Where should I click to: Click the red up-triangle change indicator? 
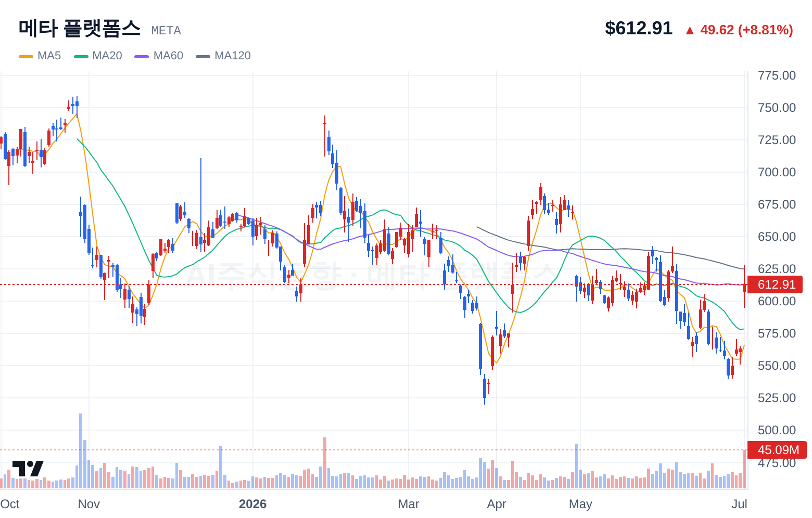click(690, 31)
